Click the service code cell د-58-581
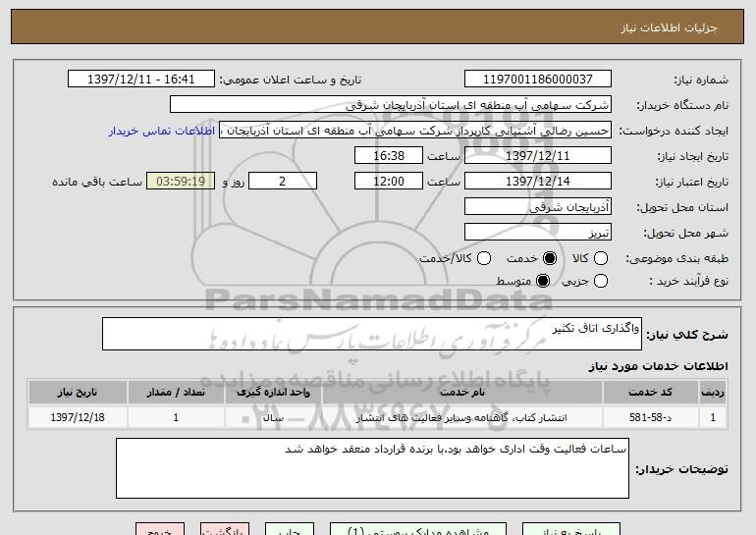756x535 pixels. [650, 417]
